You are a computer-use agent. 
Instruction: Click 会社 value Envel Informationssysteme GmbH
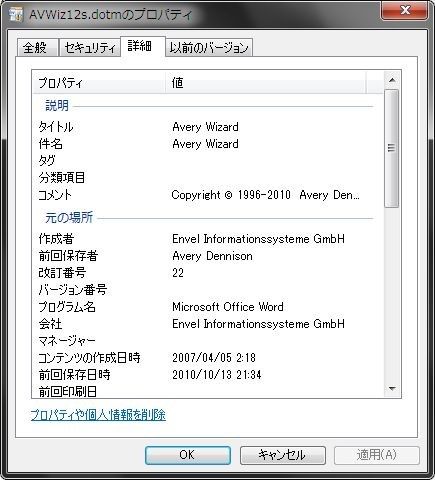258,324
